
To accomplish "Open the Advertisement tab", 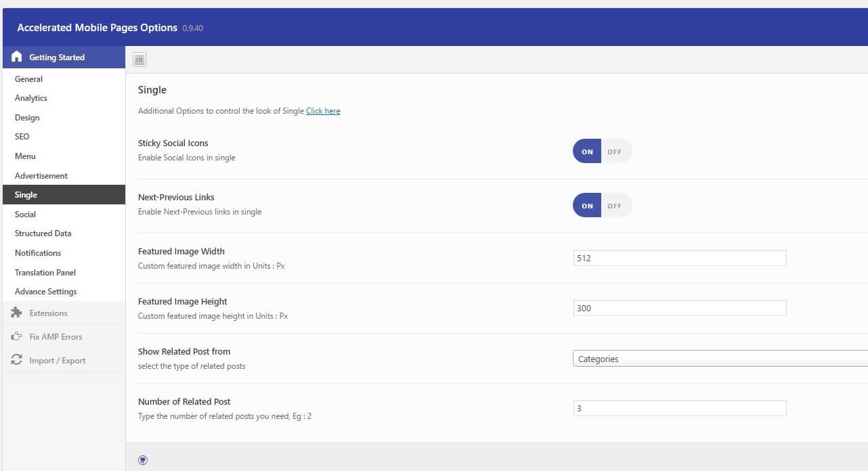I will (x=64, y=175).
